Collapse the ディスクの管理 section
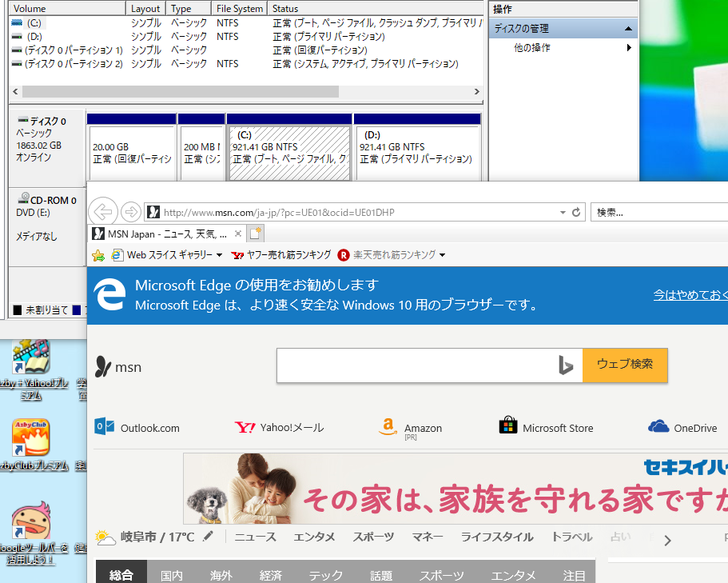This screenshot has width=728, height=583. (x=629, y=27)
